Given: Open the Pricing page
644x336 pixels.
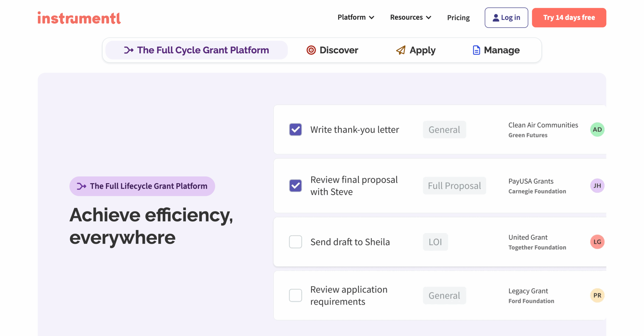Looking at the screenshot, I should pyautogui.click(x=458, y=17).
